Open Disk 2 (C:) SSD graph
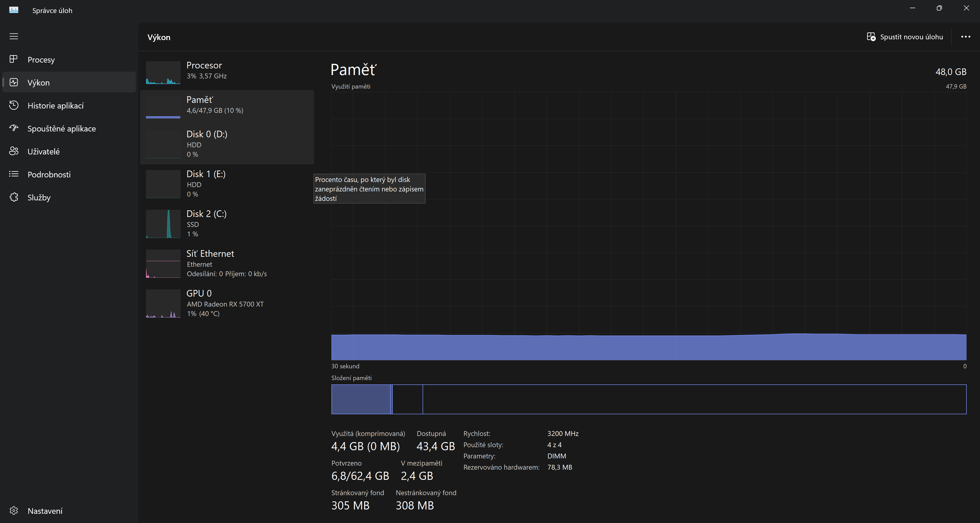Viewport: 980px width, 523px height. tap(163, 224)
